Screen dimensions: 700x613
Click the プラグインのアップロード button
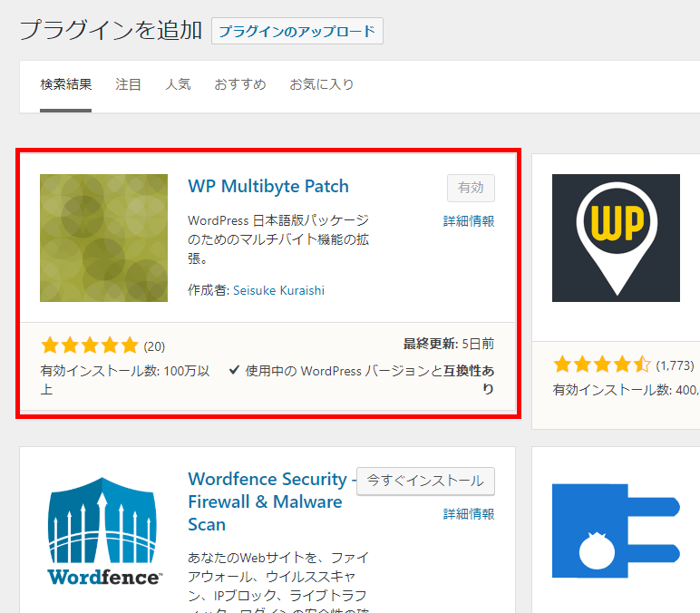297,31
